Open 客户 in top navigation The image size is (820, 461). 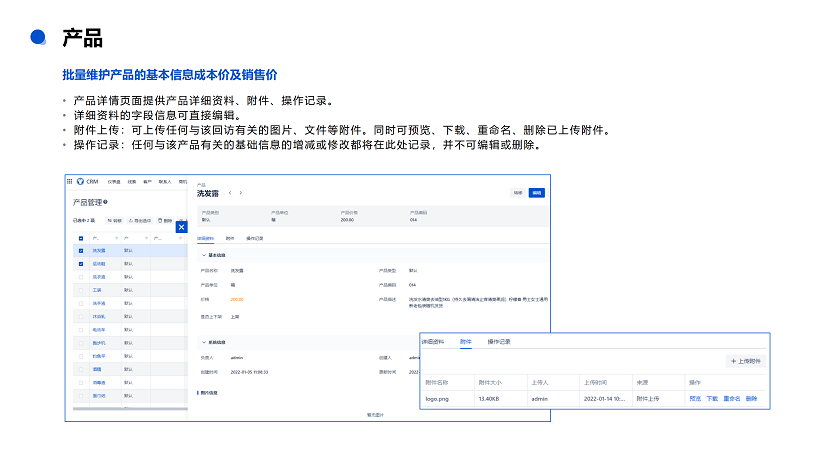pos(147,182)
